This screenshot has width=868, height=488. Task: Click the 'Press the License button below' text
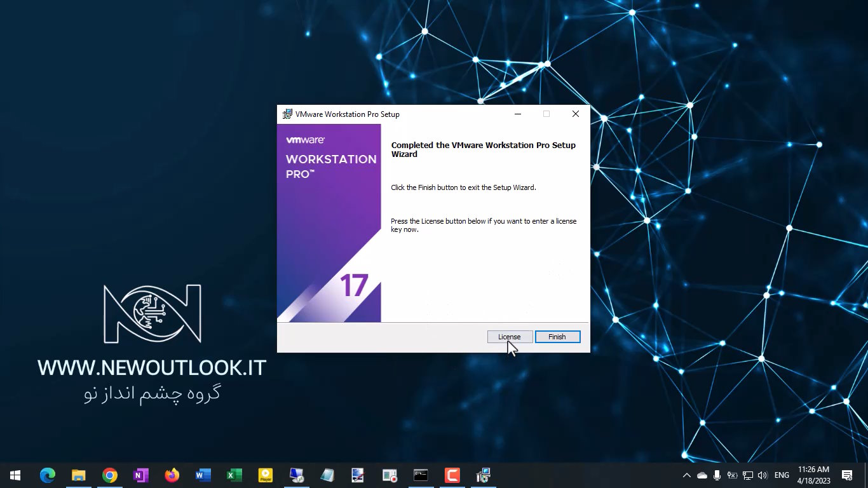(484, 226)
